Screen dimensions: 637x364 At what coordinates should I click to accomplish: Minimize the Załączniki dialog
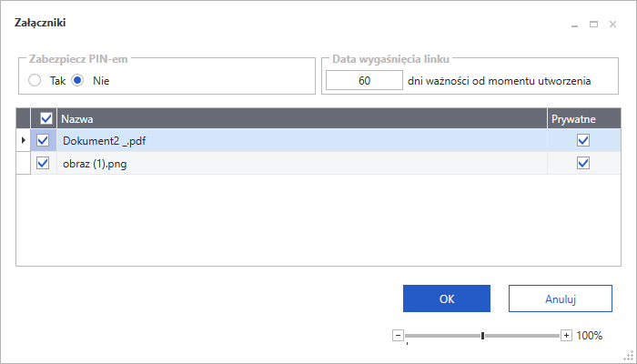pos(575,26)
